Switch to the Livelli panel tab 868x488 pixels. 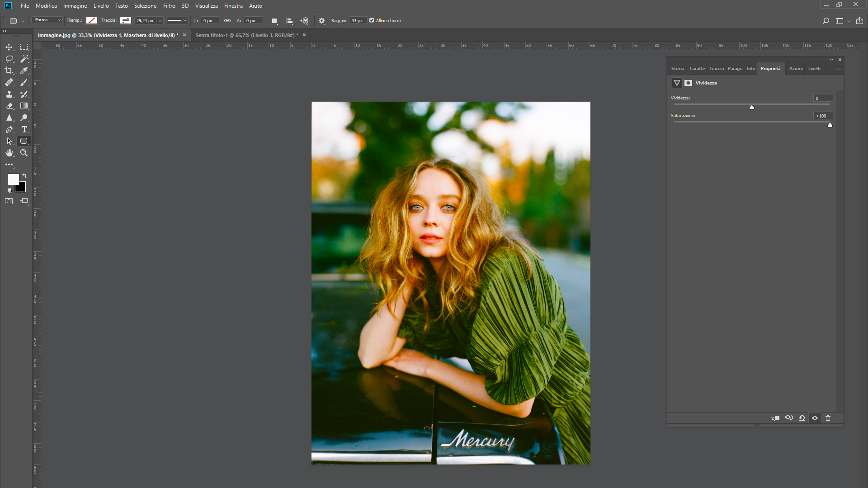pos(814,69)
